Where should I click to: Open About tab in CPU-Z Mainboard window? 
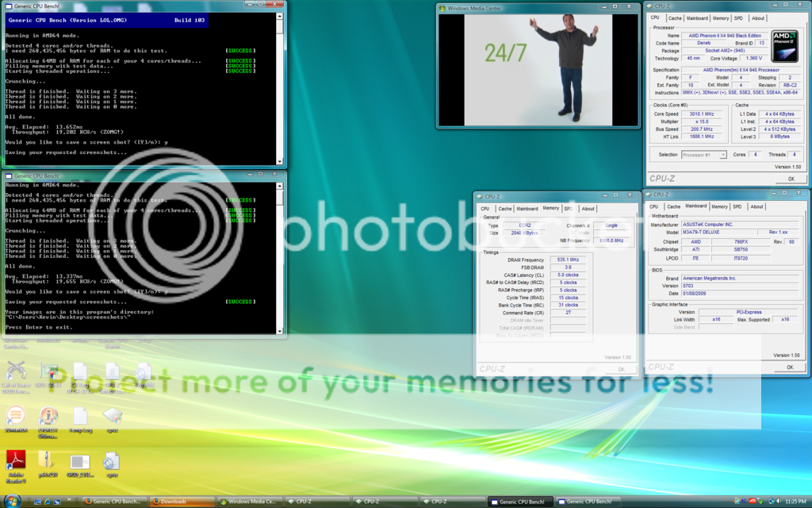pos(756,206)
